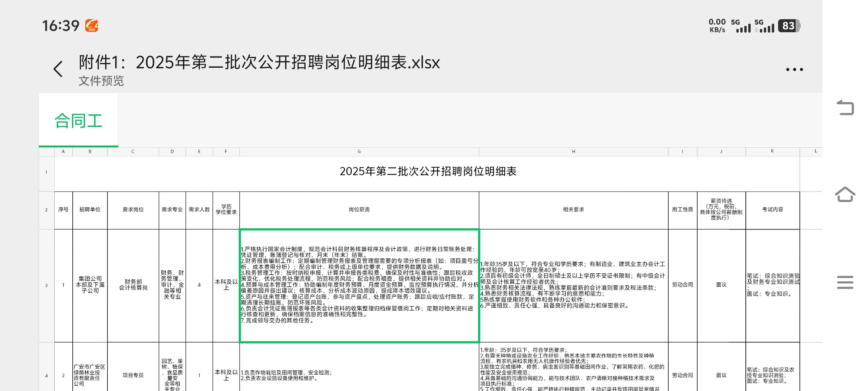Click the 学历学位要求 header cell
Image resolution: width=868 pixels, height=391 pixels.
(x=226, y=210)
